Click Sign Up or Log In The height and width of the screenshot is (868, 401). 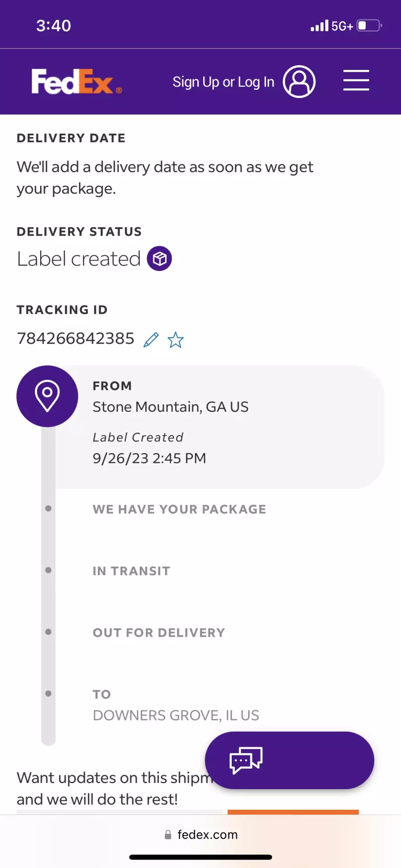pos(223,82)
